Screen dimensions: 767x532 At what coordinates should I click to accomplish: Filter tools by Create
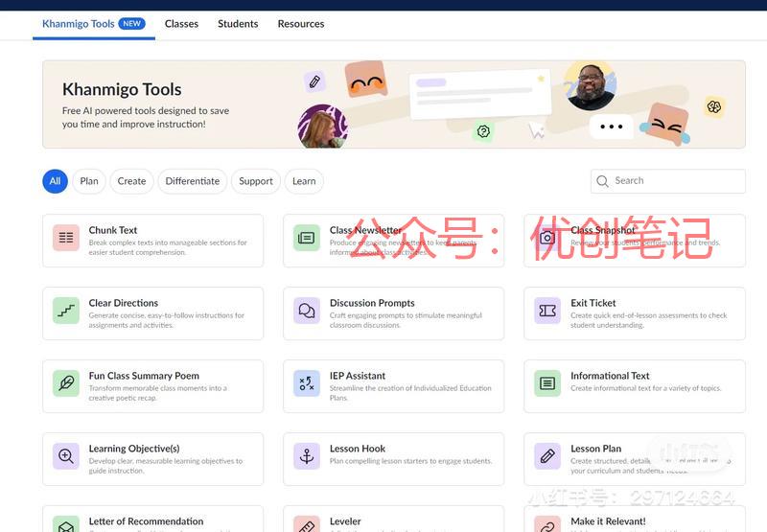[131, 181]
